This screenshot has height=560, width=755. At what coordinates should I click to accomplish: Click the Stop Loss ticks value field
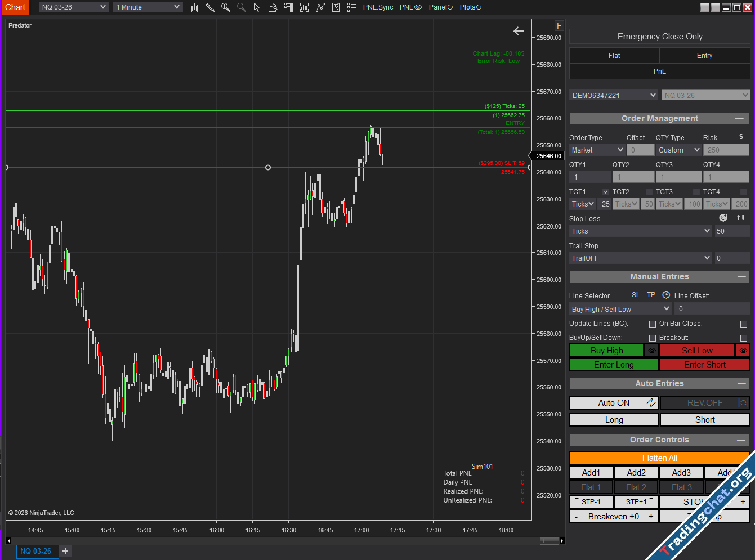point(731,231)
